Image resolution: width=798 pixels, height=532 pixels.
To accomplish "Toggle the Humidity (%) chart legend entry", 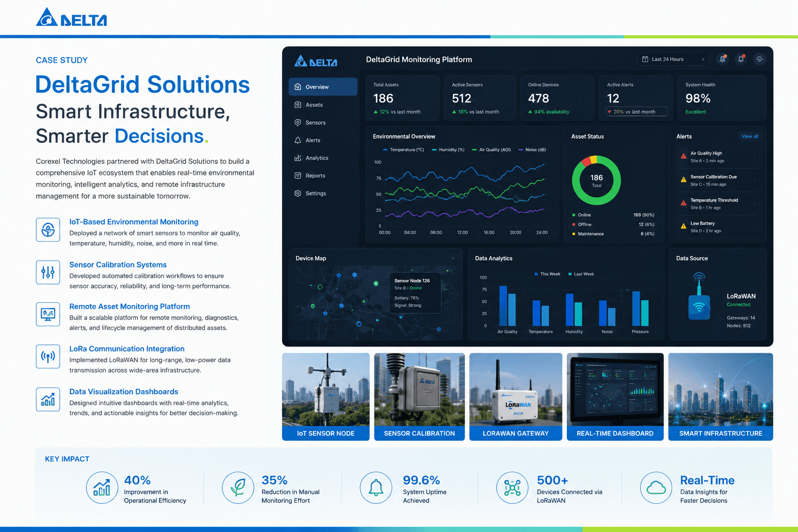I will pos(448,150).
